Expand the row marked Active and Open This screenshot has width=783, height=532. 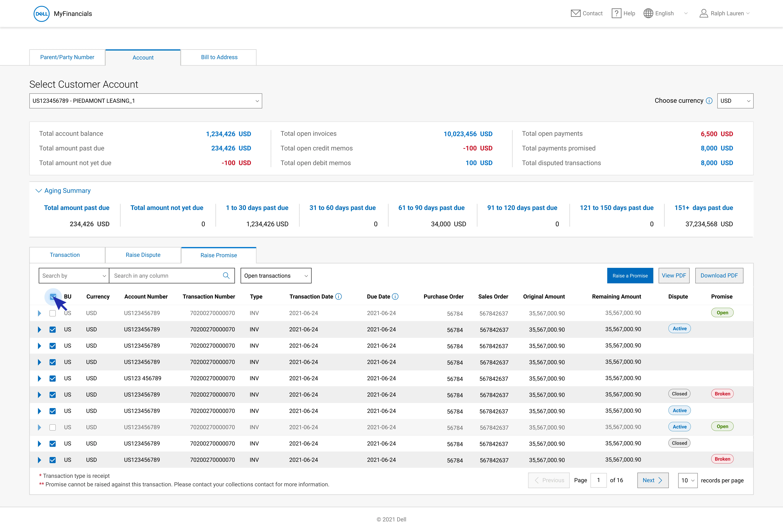(39, 427)
